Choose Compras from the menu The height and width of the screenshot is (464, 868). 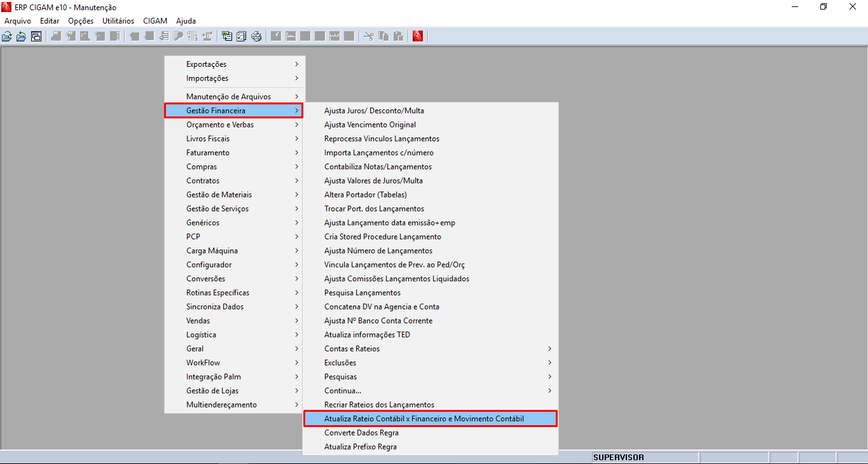coord(235,167)
